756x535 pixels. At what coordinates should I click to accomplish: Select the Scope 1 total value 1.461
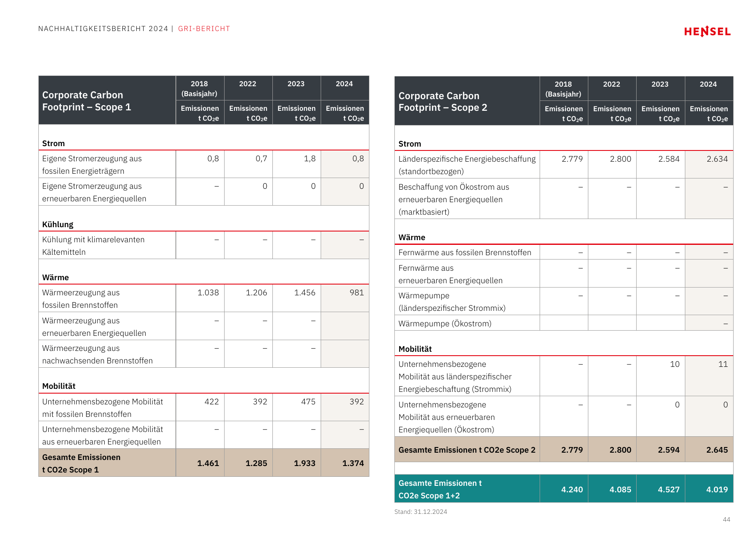point(208,463)
